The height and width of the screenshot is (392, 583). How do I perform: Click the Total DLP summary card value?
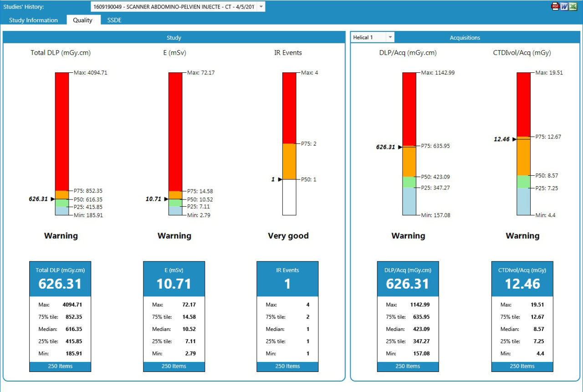point(60,284)
